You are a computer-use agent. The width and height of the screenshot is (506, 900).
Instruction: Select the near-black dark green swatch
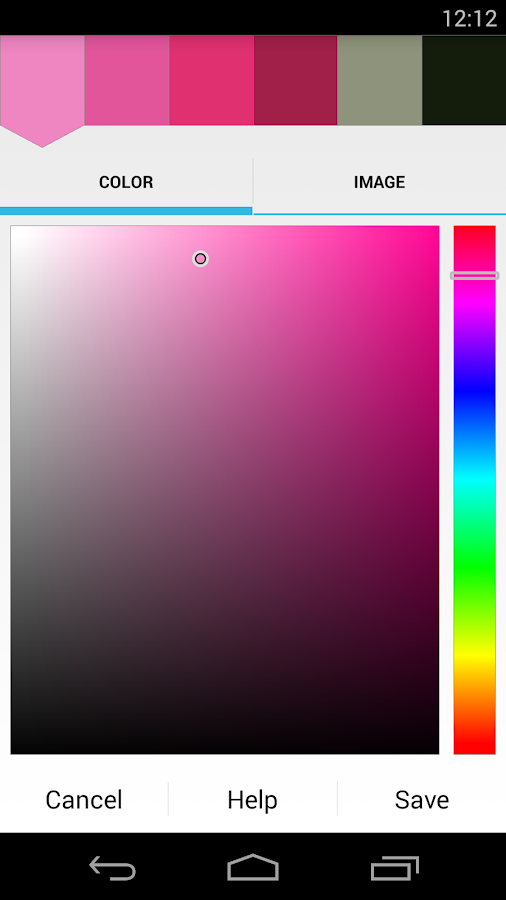pyautogui.click(x=464, y=80)
